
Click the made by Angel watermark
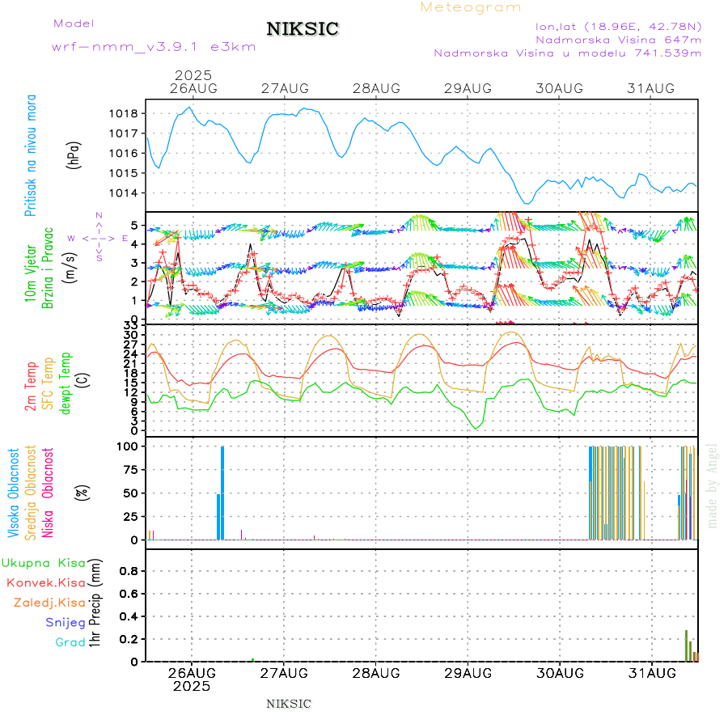click(713, 485)
